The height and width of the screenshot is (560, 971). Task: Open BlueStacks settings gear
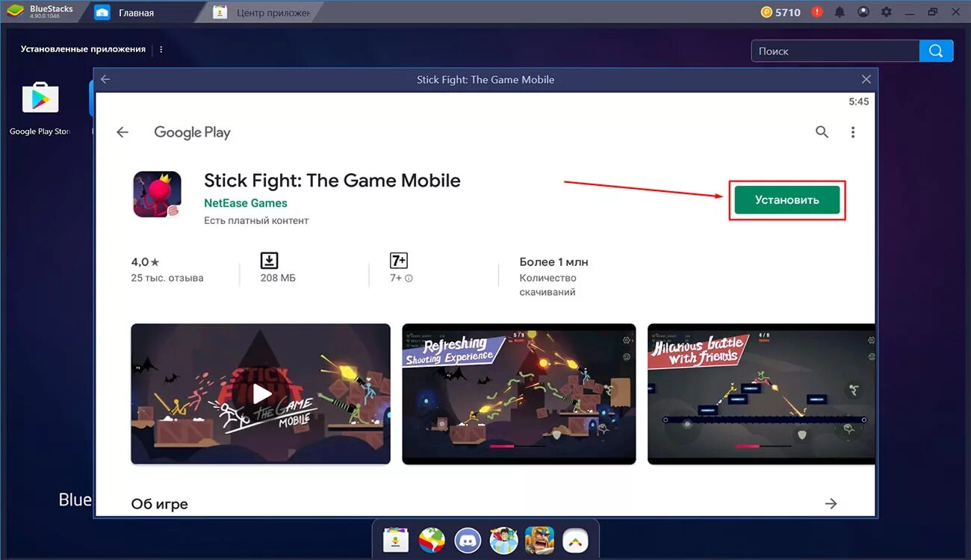tap(887, 12)
